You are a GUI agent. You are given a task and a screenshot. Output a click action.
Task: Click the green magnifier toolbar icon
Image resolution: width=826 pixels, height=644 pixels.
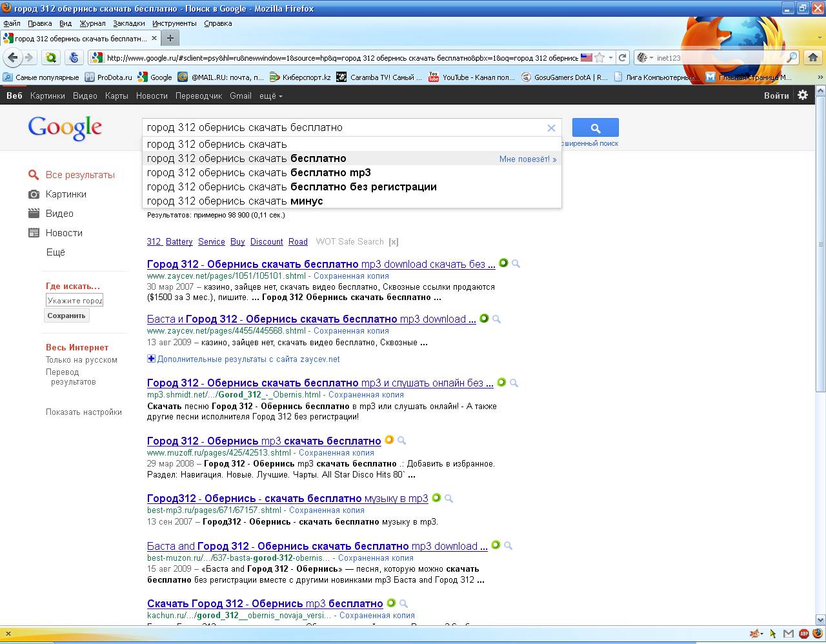pos(51,57)
